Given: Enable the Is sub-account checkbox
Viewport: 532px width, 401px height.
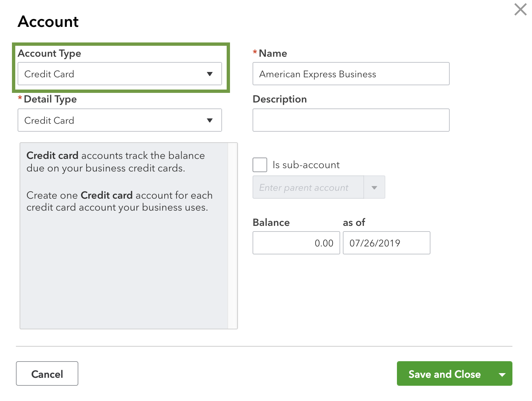Looking at the screenshot, I should point(260,165).
